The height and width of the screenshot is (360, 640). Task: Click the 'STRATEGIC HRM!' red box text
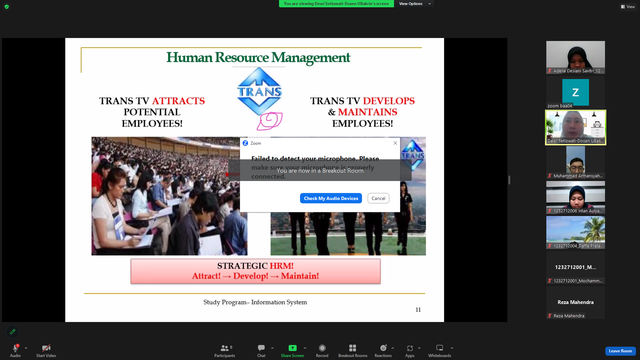[x=256, y=266]
